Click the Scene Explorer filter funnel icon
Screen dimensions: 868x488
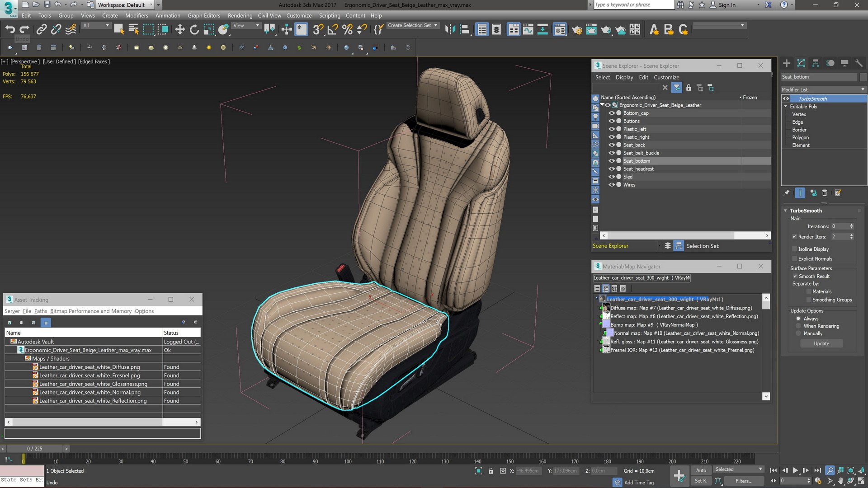(677, 88)
